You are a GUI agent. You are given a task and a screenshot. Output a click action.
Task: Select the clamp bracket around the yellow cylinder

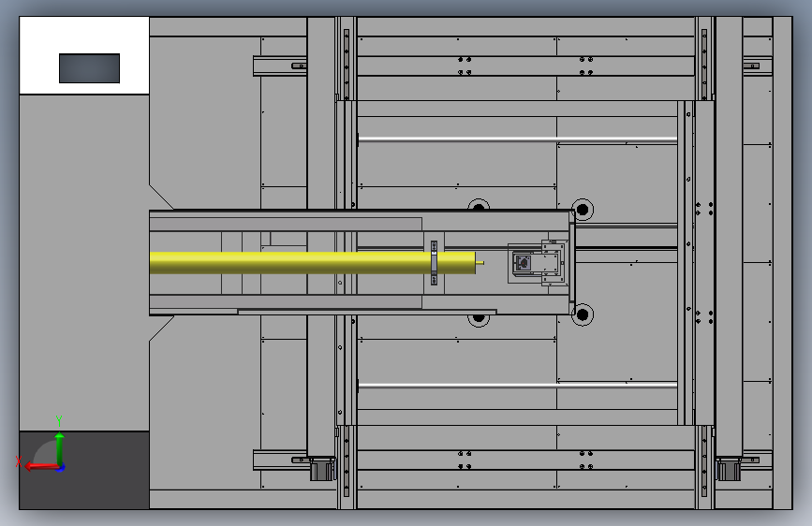[x=434, y=263]
